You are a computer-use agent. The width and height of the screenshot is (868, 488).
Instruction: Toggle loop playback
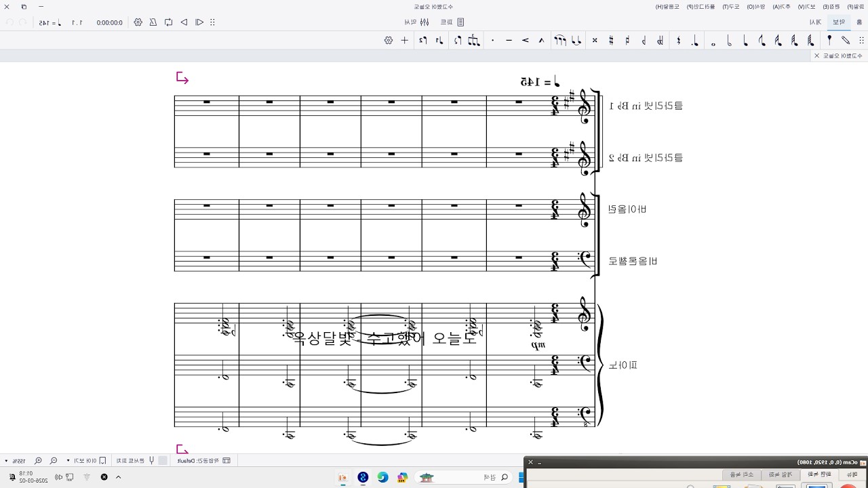(168, 22)
